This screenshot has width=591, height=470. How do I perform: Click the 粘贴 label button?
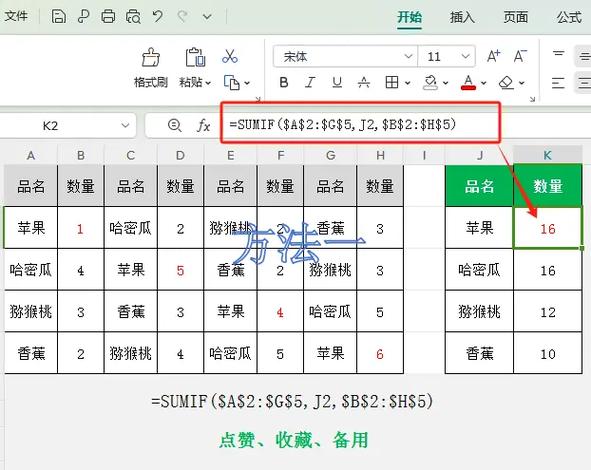190,82
